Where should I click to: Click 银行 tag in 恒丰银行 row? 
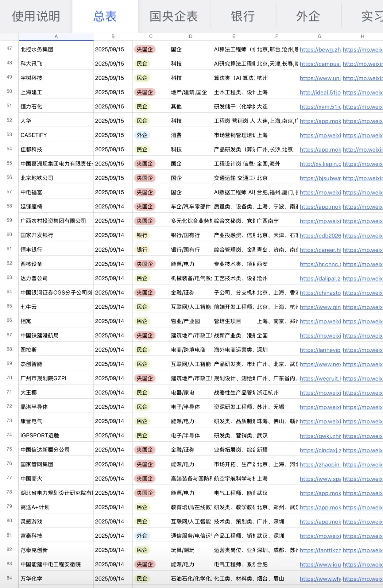pyautogui.click(x=142, y=250)
